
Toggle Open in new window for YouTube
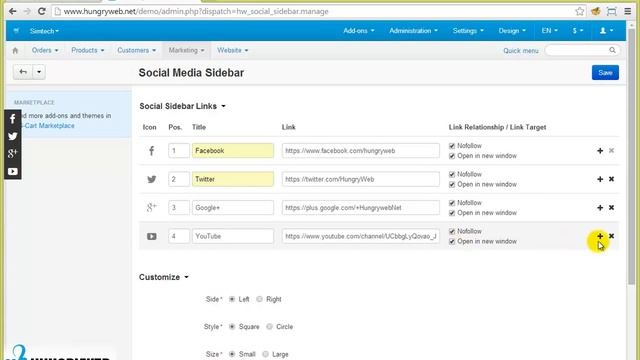point(452,242)
